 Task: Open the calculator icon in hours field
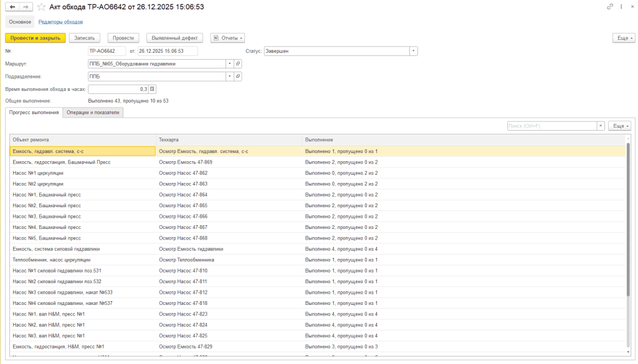[x=152, y=89]
